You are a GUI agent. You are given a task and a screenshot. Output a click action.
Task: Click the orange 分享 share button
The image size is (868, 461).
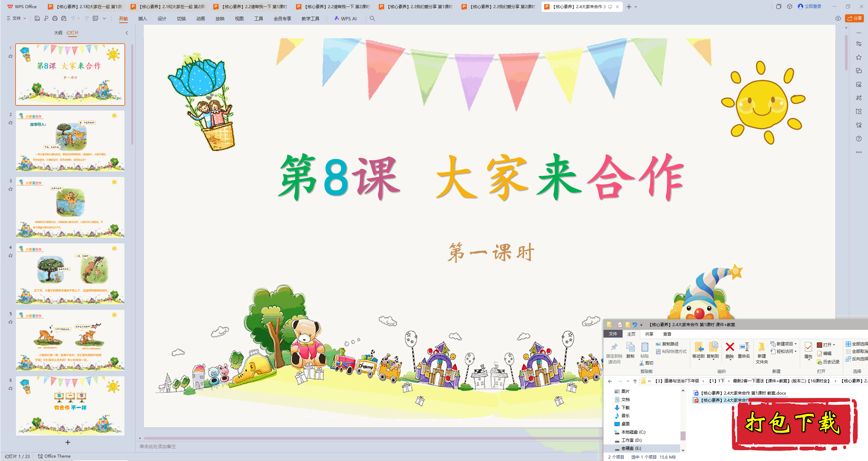click(854, 18)
